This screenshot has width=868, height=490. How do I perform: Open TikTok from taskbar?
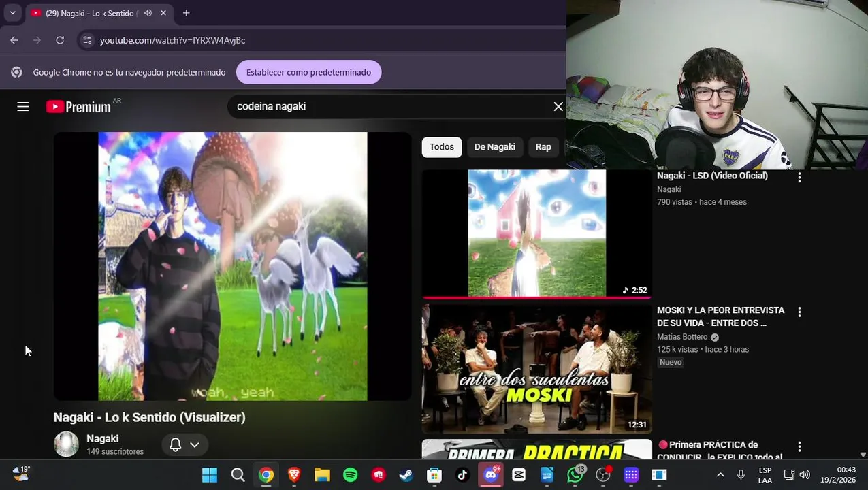tap(462, 475)
